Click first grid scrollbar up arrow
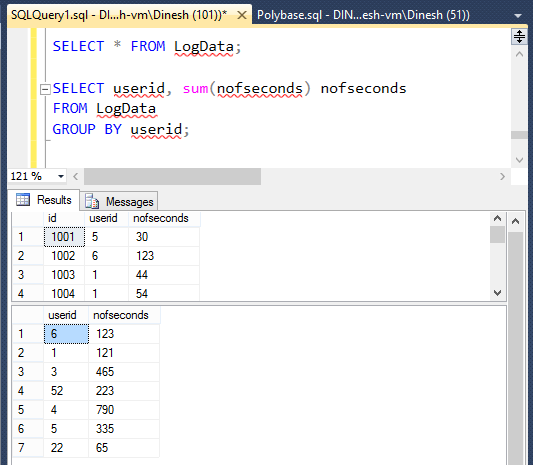 [x=497, y=219]
